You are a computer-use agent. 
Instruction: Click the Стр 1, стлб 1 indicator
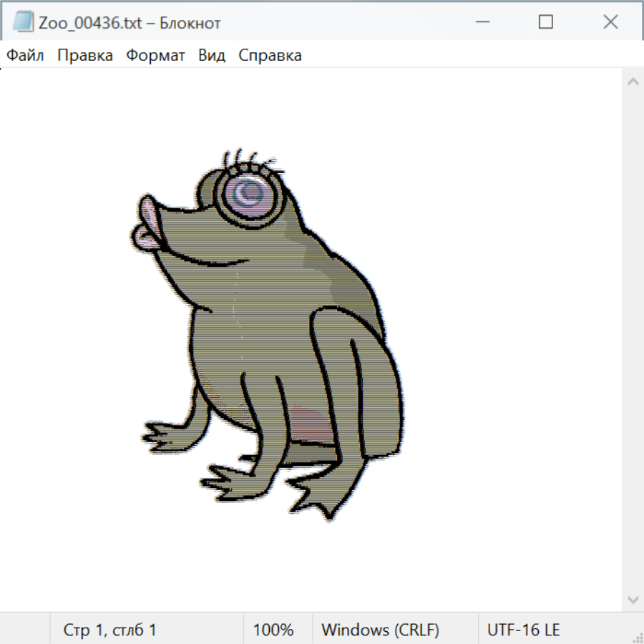pos(109,630)
